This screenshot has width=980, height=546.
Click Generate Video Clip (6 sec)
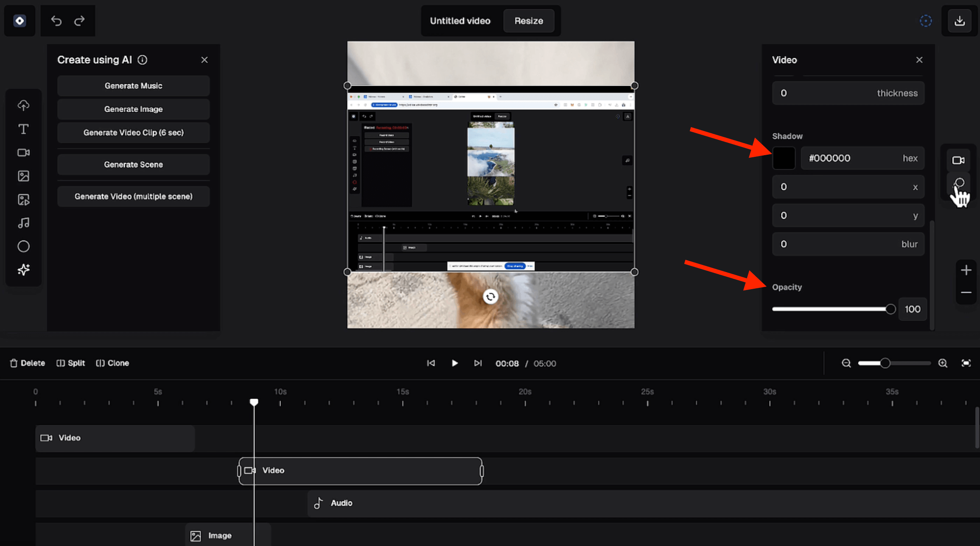pos(133,133)
